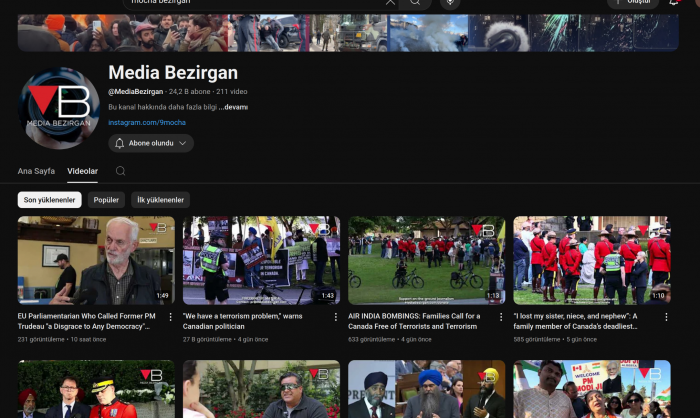This screenshot has height=418, width=700.
Task: Select the Son yüklenenler filter chip
Action: 50,200
